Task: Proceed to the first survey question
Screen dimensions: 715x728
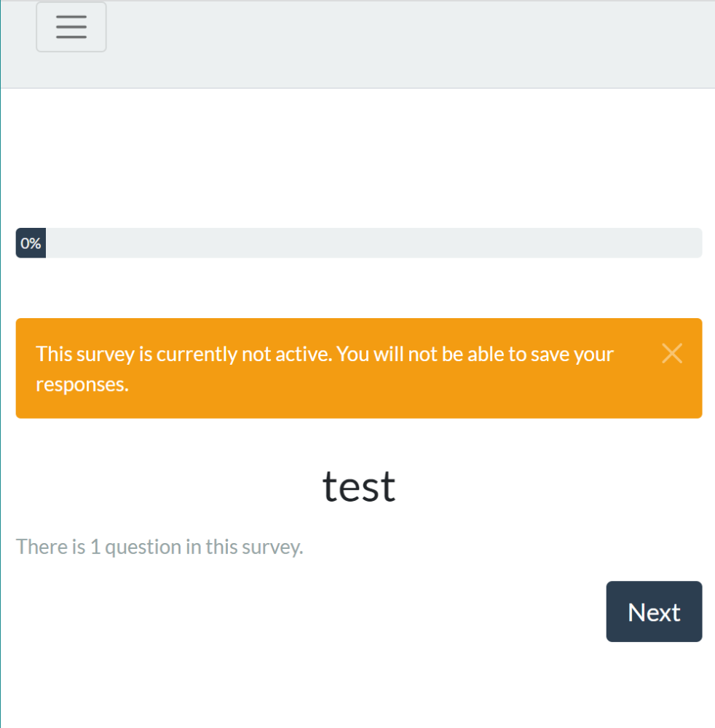Action: (x=653, y=612)
